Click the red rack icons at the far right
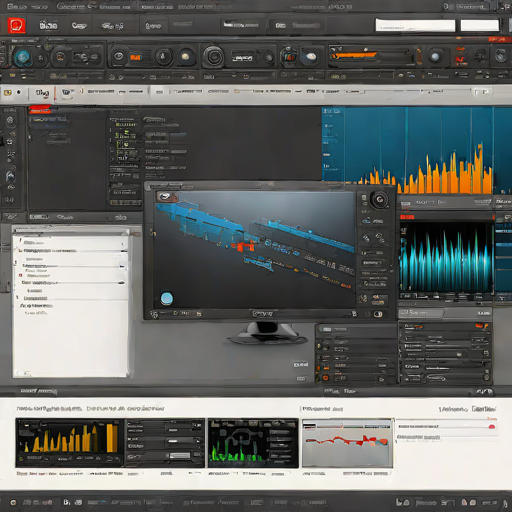 tap(461, 56)
